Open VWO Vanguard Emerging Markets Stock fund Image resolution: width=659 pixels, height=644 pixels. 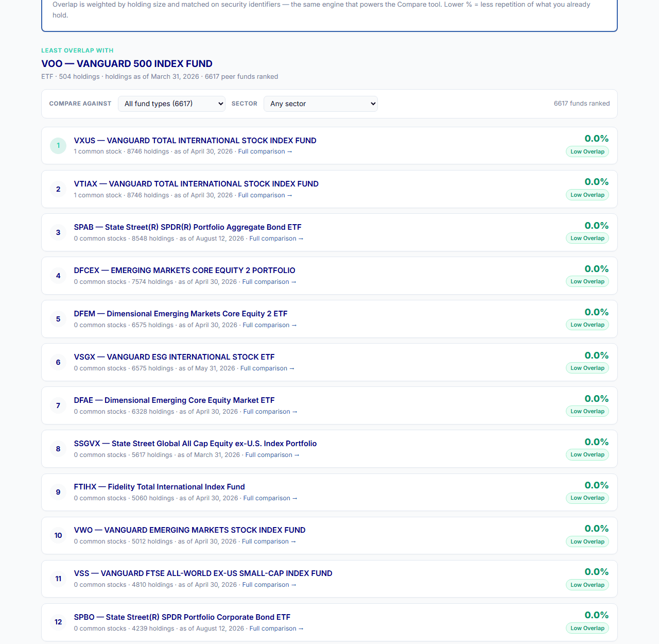tap(189, 530)
